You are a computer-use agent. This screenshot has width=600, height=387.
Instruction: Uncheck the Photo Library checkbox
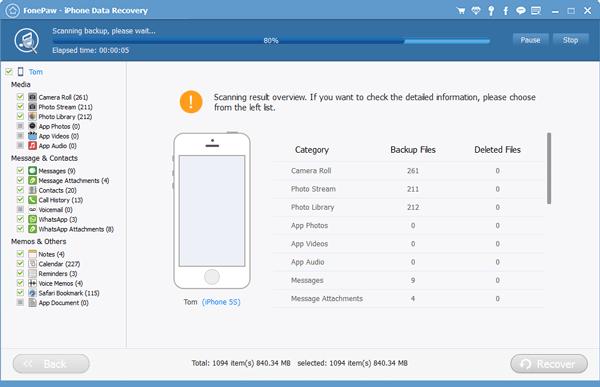(20, 116)
